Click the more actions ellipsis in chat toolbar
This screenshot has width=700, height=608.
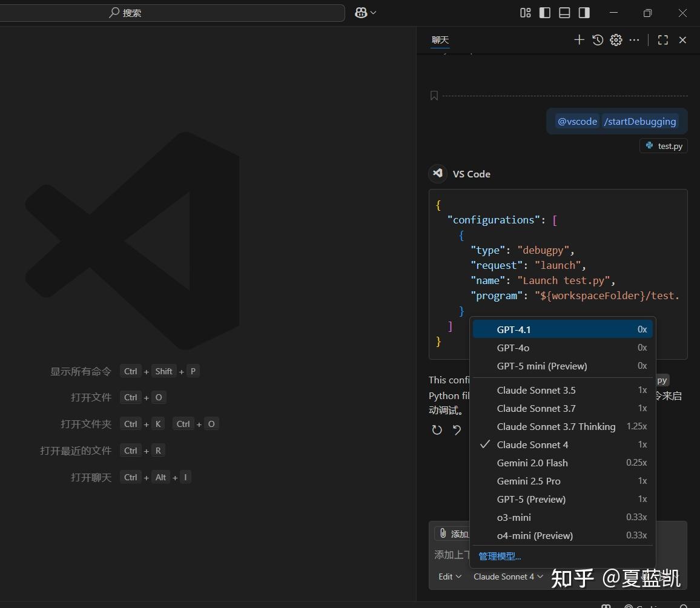click(634, 40)
